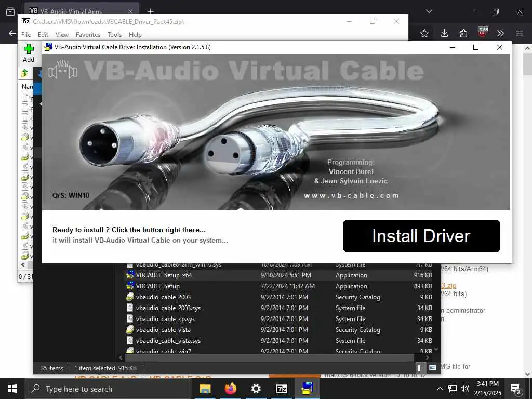532x399 pixels.
Task: Click File Explorer vertical scroll down arrow
Action: click(x=436, y=349)
